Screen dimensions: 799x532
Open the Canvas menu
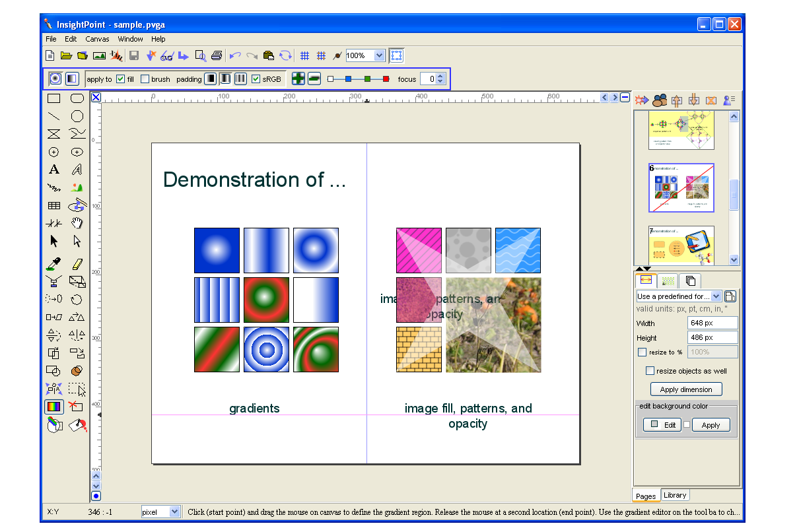pyautogui.click(x=97, y=39)
